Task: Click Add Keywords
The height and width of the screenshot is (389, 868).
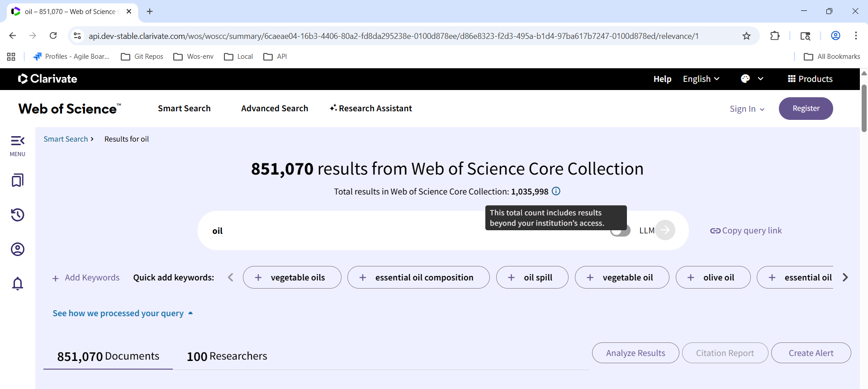Action: (x=86, y=278)
